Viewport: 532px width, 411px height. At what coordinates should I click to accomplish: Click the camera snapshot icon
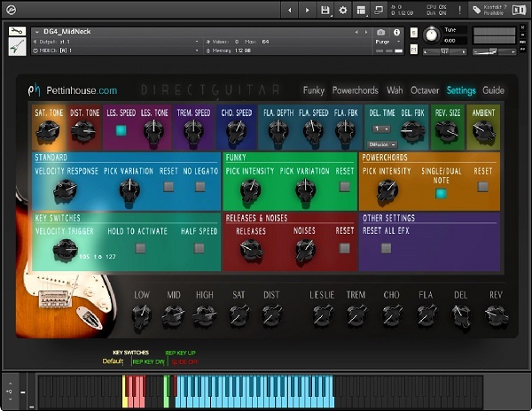click(380, 32)
